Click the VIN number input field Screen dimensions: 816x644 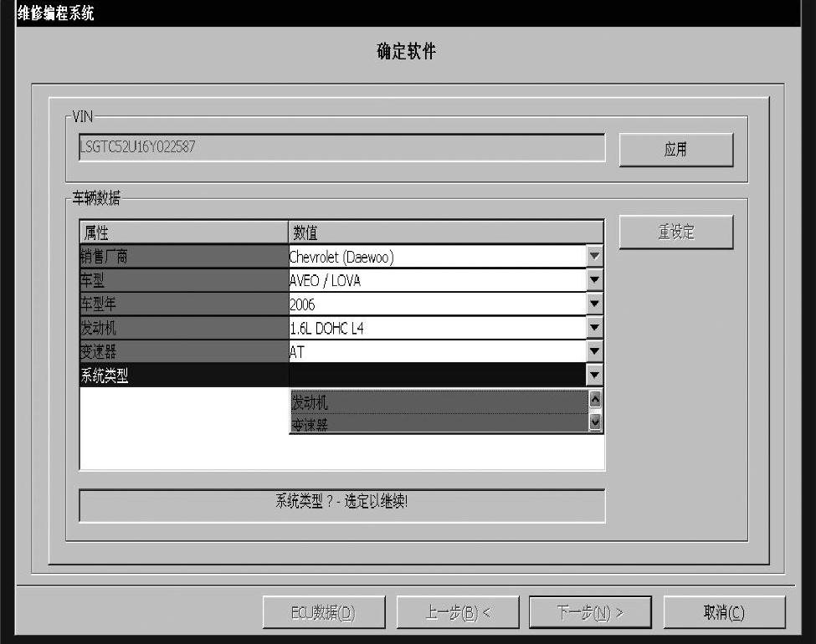341,147
